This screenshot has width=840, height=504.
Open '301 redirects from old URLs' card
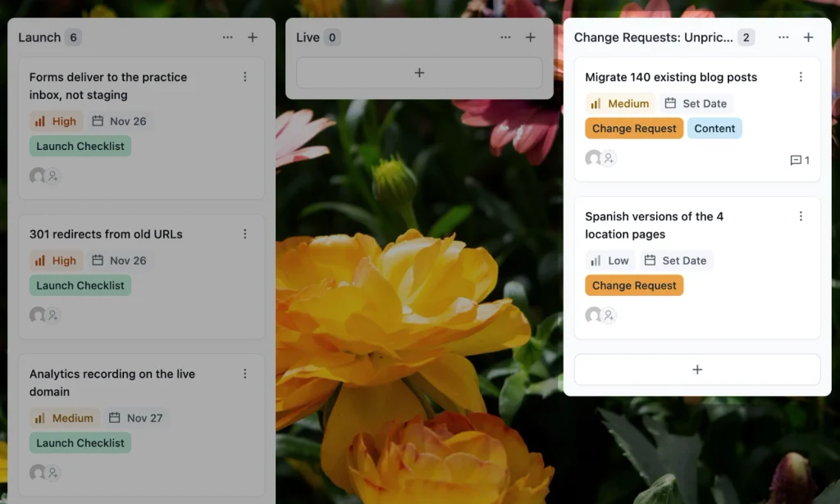pyautogui.click(x=106, y=234)
